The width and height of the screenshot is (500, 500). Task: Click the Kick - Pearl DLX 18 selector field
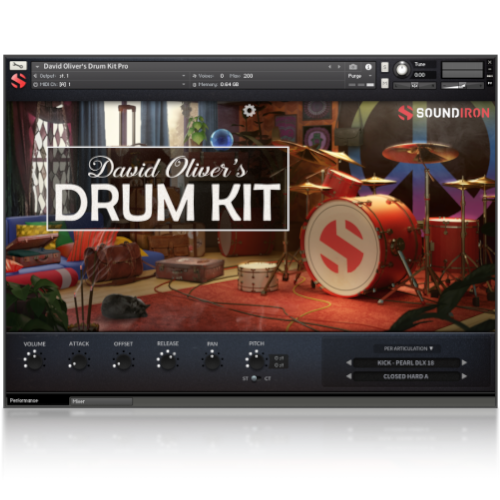tap(406, 363)
